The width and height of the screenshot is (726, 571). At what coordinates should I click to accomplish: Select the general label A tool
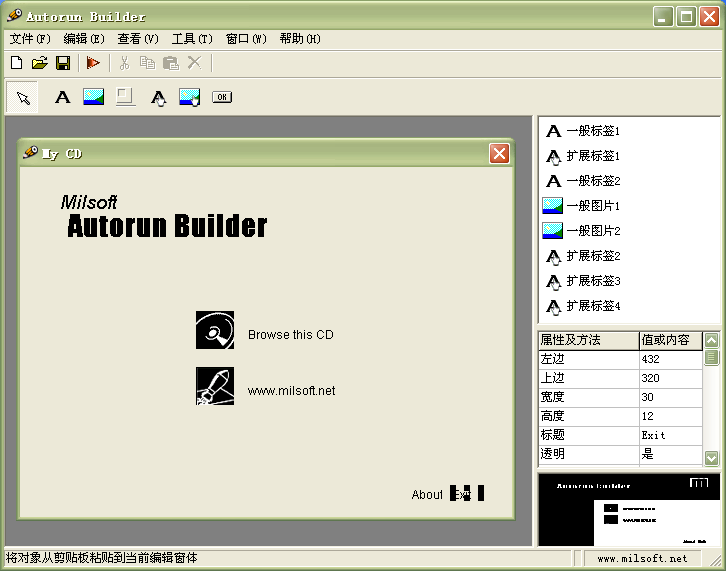[x=63, y=97]
